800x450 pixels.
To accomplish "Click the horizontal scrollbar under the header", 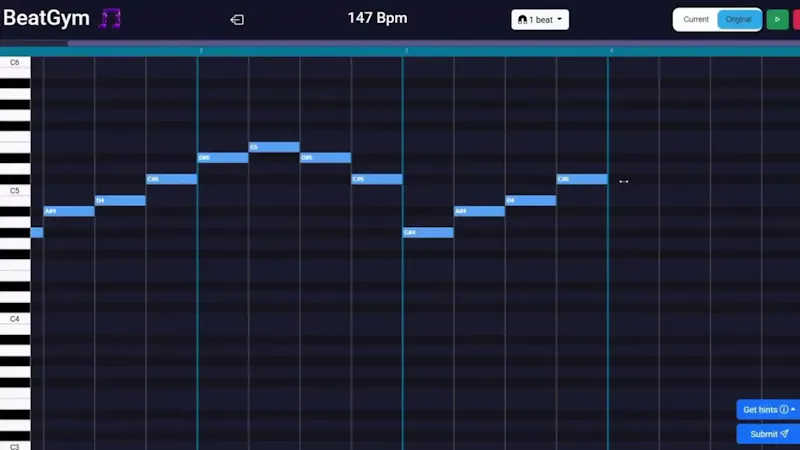I will [x=434, y=43].
